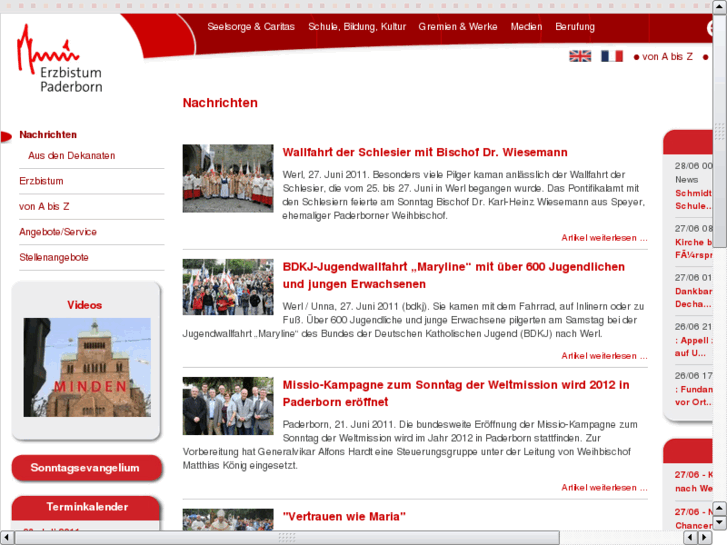Read more on BDKJ-Jugendwallfahrt article
This screenshot has height=545, width=727.
[604, 356]
